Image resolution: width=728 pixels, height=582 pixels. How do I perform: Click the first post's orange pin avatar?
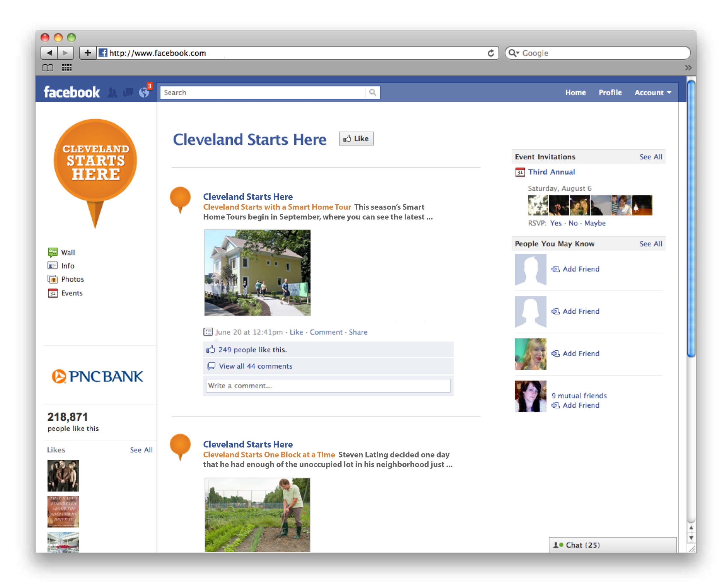point(180,200)
